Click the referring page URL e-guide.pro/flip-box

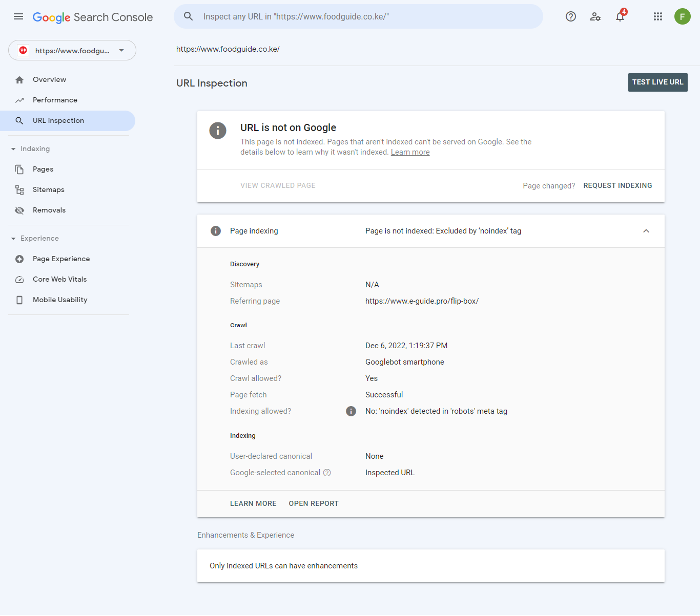coord(422,301)
